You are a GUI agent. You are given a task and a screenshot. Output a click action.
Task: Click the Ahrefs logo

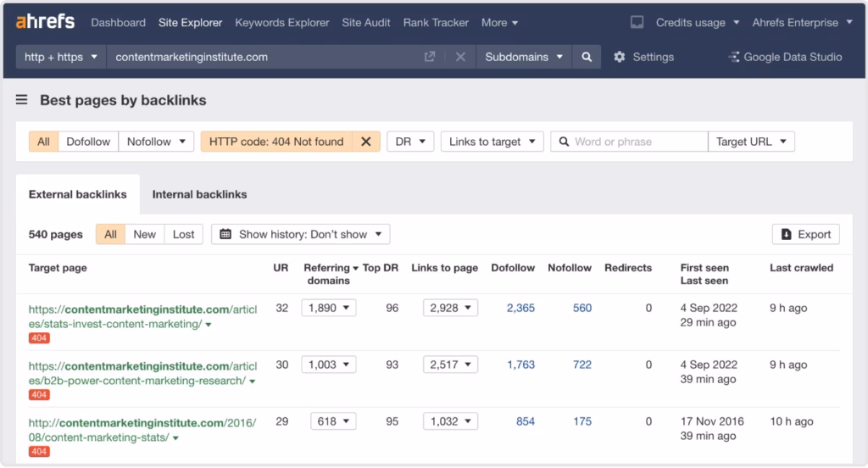click(45, 22)
